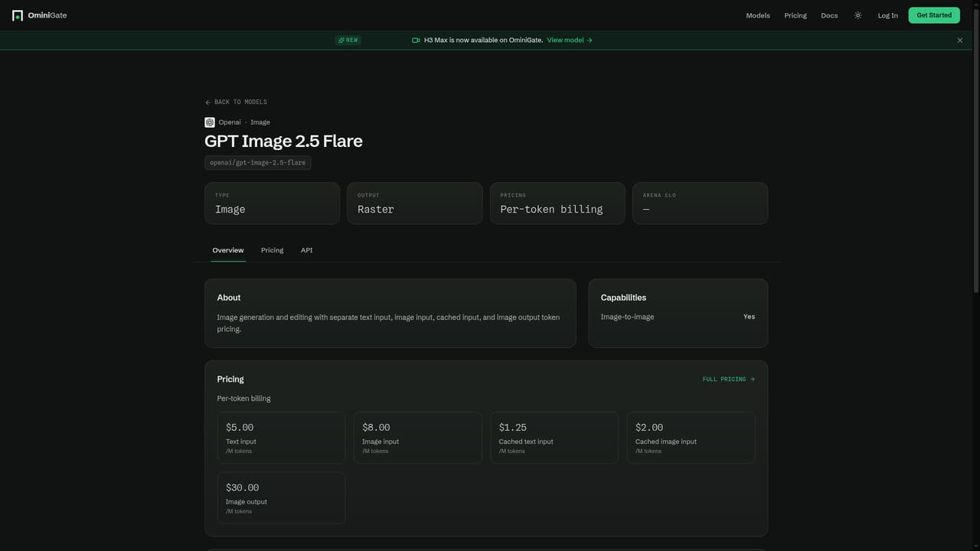
Task: Click the About section description text
Action: tap(388, 323)
